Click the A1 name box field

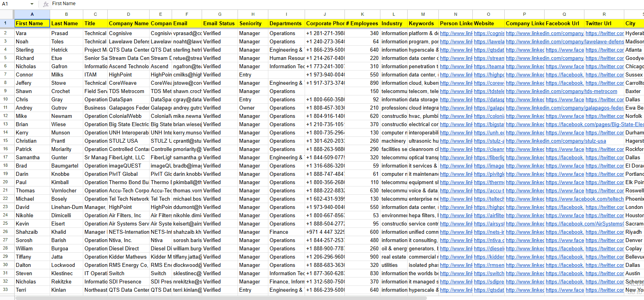pos(16,4)
